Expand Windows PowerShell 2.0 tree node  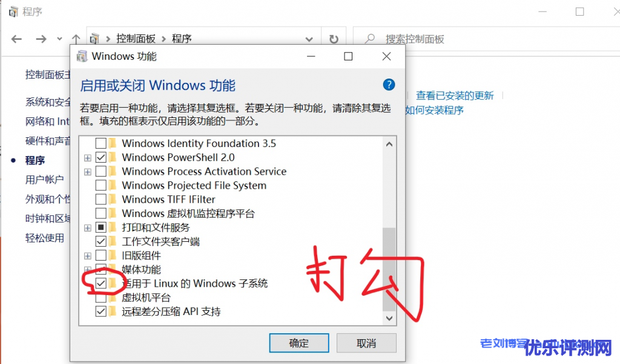coord(88,158)
